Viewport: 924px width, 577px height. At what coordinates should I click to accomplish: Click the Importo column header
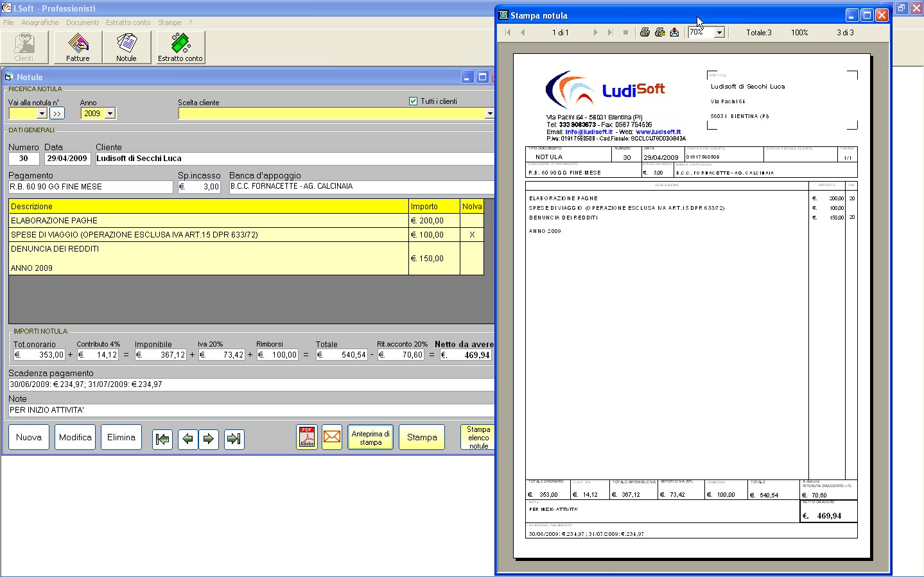(x=435, y=206)
